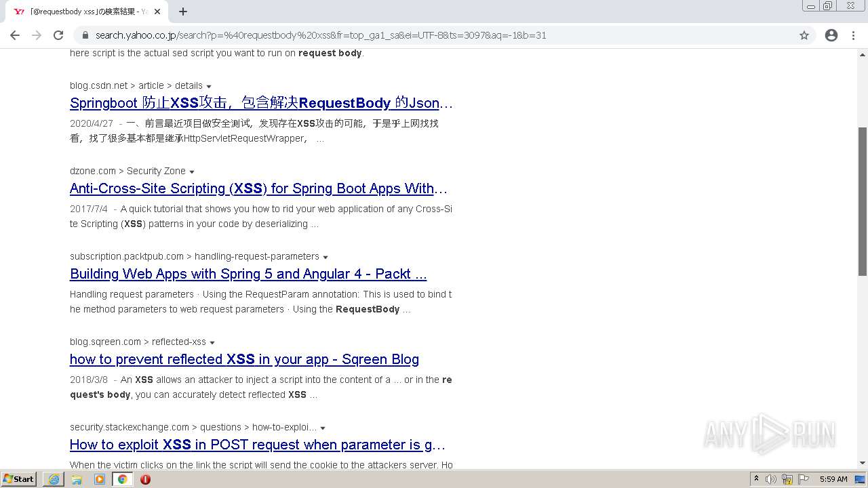Expand the blog.csdn.net result dropdown arrow

tap(209, 87)
